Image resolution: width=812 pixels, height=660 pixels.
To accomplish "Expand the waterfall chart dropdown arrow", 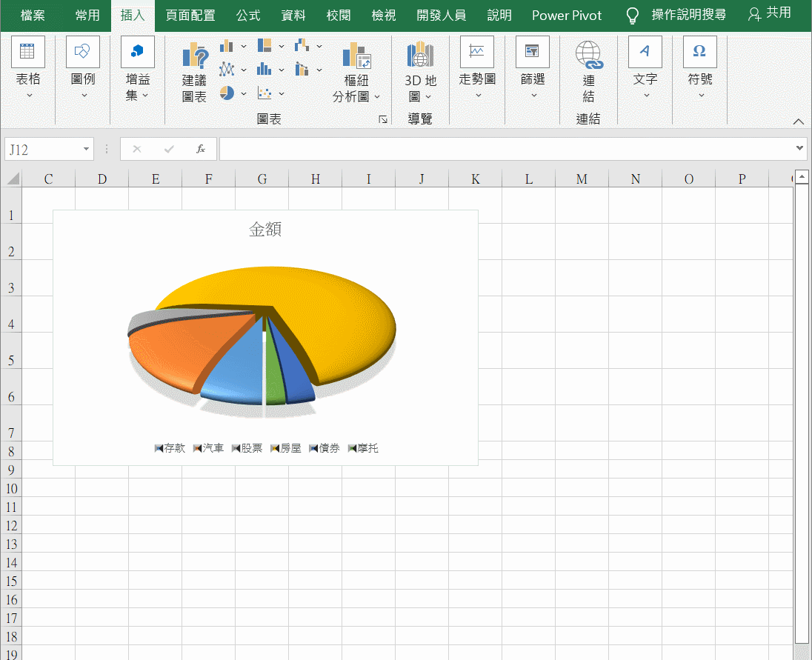I will [319, 46].
